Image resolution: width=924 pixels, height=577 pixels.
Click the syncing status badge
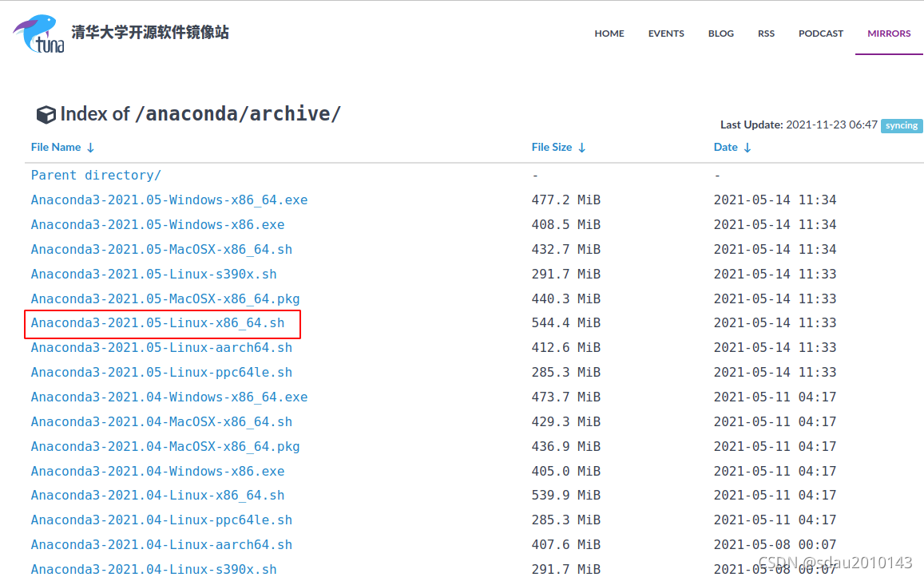(x=901, y=125)
